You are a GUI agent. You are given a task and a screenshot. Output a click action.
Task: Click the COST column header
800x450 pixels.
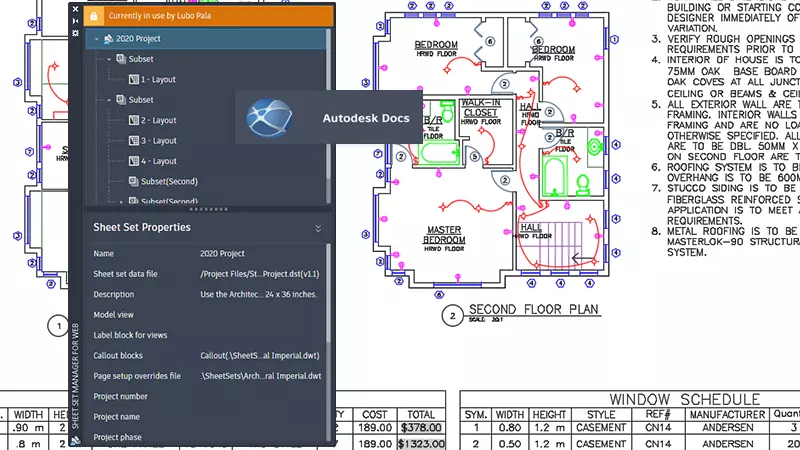374,415
